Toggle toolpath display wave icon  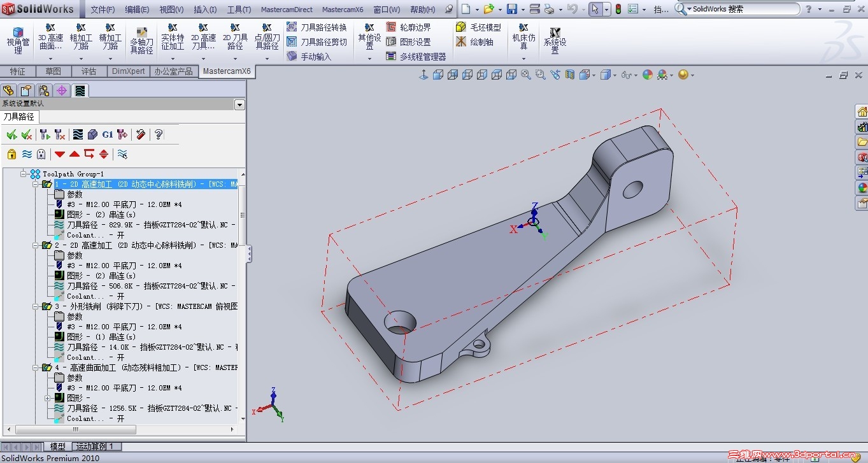pyautogui.click(x=27, y=153)
